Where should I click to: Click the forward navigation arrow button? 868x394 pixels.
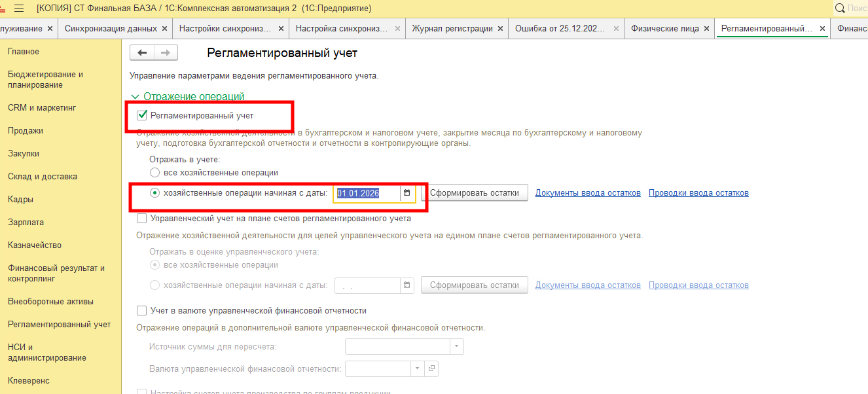pos(166,53)
